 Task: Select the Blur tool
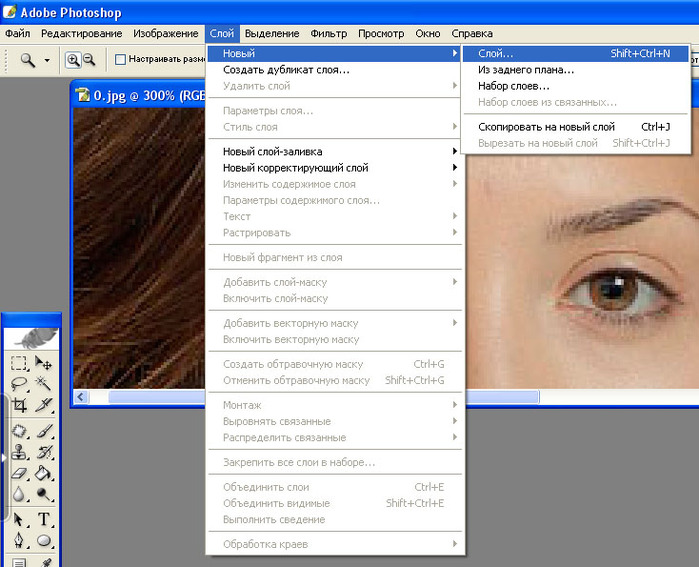(19, 494)
